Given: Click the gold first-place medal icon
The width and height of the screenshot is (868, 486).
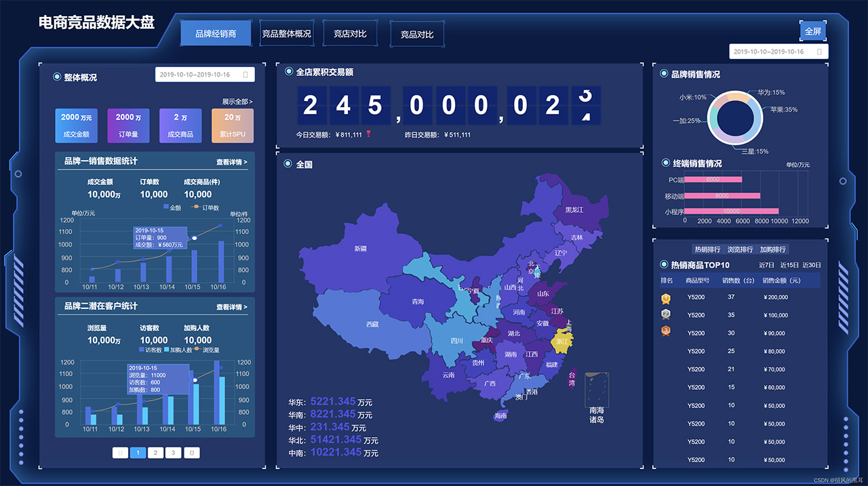Looking at the screenshot, I should pyautogui.click(x=666, y=298).
